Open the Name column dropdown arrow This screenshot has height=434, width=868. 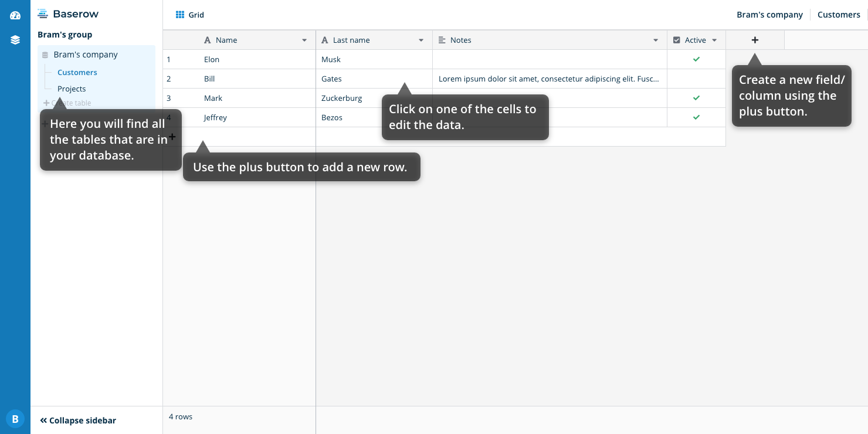[x=304, y=40]
